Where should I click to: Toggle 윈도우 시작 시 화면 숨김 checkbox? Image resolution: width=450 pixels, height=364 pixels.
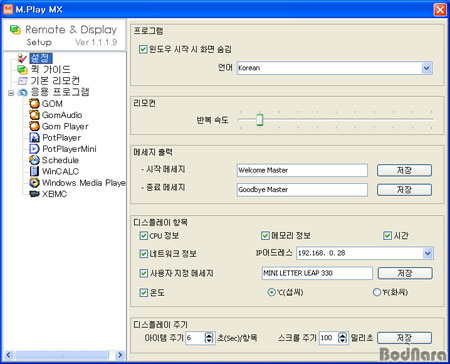click(143, 49)
